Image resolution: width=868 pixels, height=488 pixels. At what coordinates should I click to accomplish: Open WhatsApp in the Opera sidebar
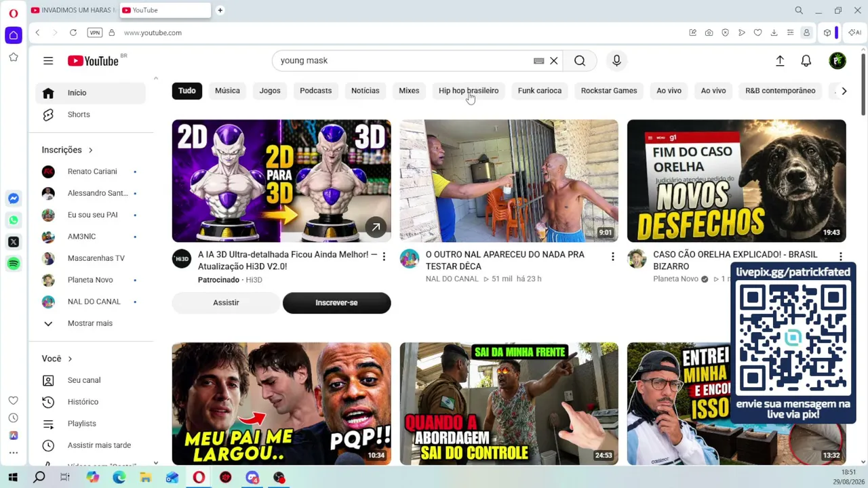point(14,220)
